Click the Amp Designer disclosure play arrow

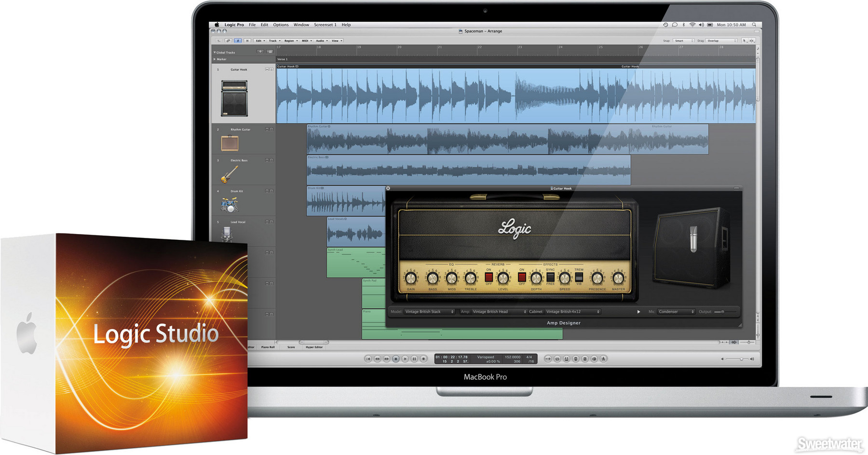(638, 312)
